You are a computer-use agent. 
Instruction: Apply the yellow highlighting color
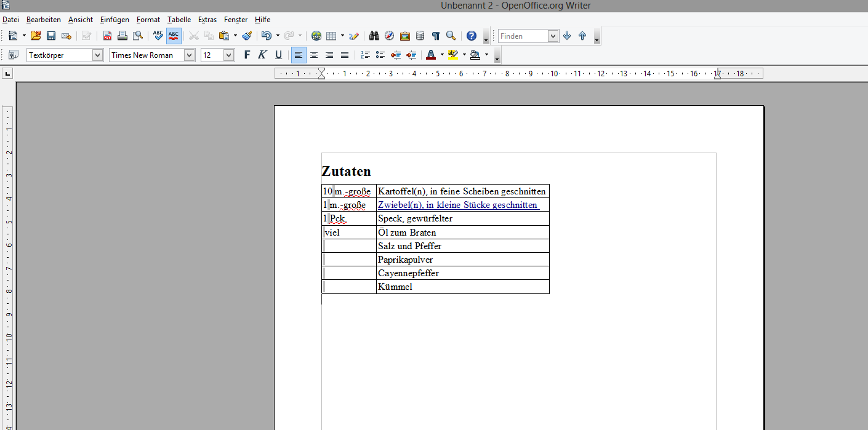pyautogui.click(x=453, y=55)
